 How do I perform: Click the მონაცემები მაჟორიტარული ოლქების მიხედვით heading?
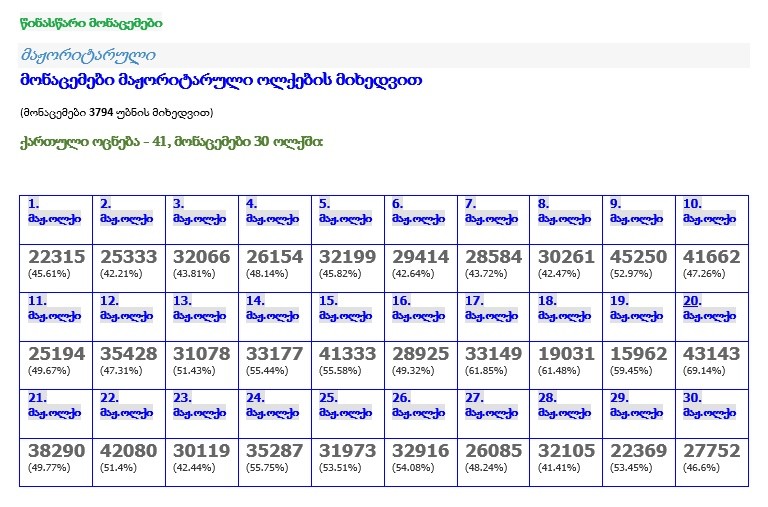coord(221,80)
